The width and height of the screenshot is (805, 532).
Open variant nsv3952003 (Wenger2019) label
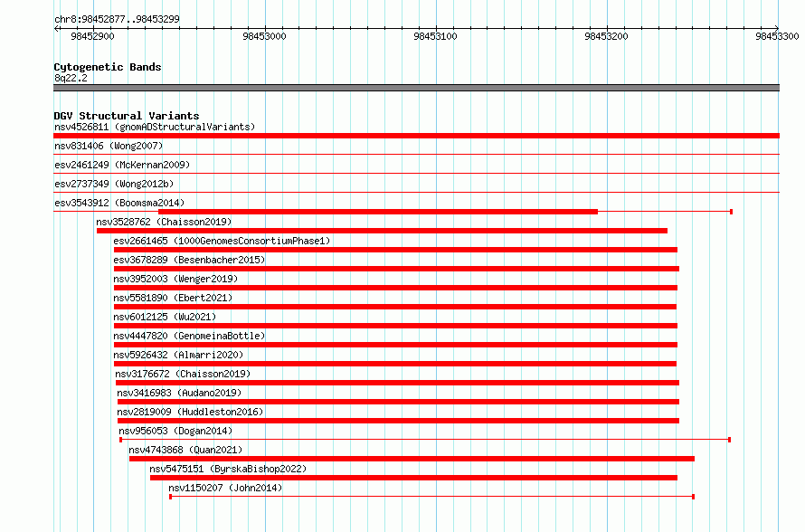(175, 279)
